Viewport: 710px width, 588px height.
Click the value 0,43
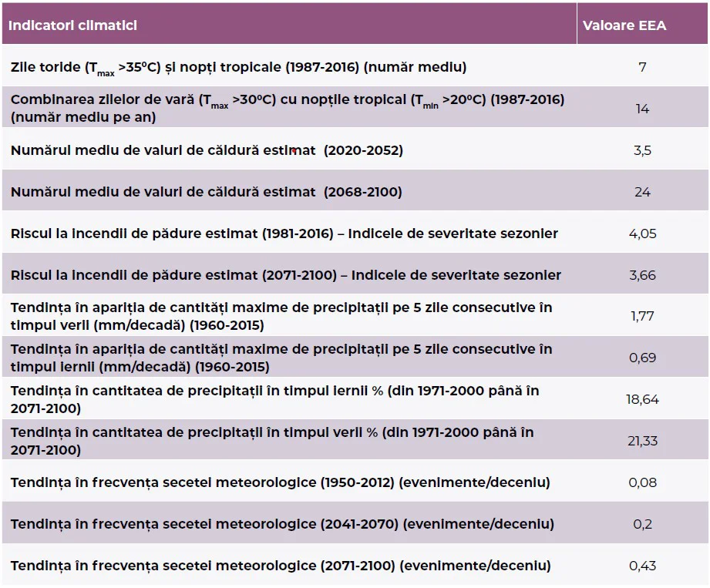click(642, 566)
